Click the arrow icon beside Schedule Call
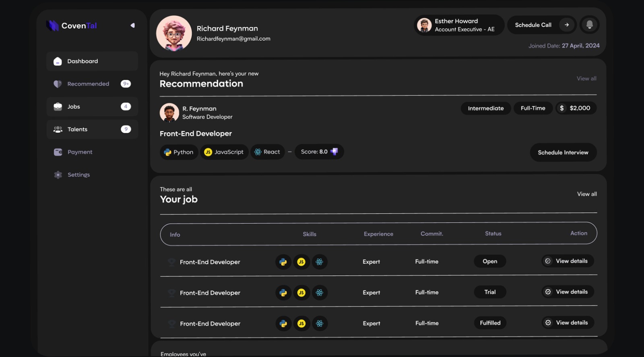Viewport: 644px width, 357px height. [x=566, y=25]
